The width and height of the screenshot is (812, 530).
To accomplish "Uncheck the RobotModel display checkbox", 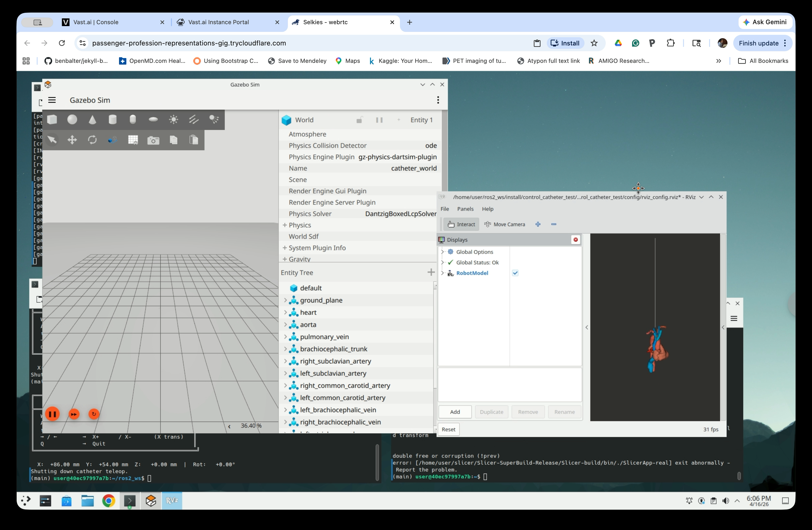I will coord(515,273).
